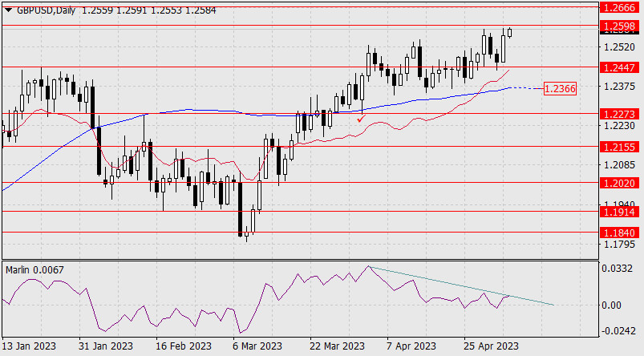Click the GBPUSD,Daily chart title
Screen dimensions: 644x356
(x=46, y=10)
